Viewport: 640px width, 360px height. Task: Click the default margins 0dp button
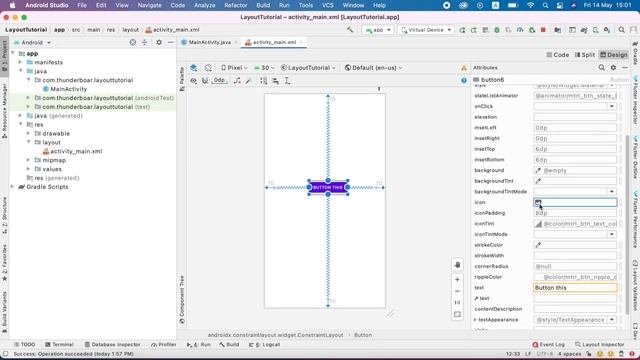[219, 81]
